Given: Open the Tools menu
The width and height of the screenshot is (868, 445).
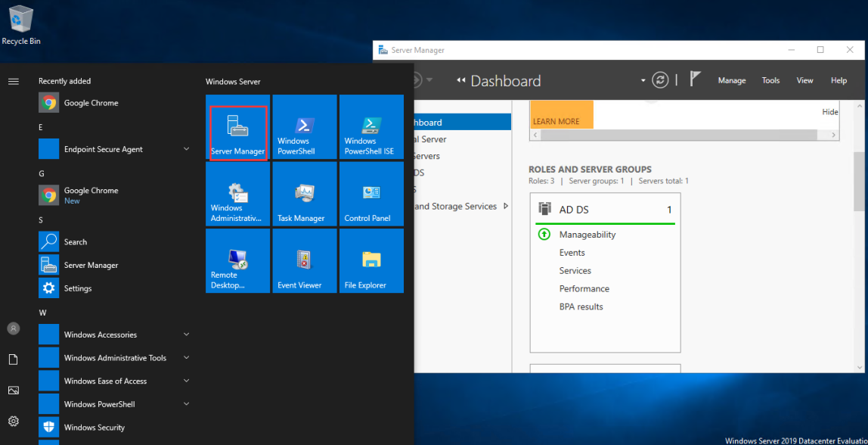Looking at the screenshot, I should pos(770,80).
